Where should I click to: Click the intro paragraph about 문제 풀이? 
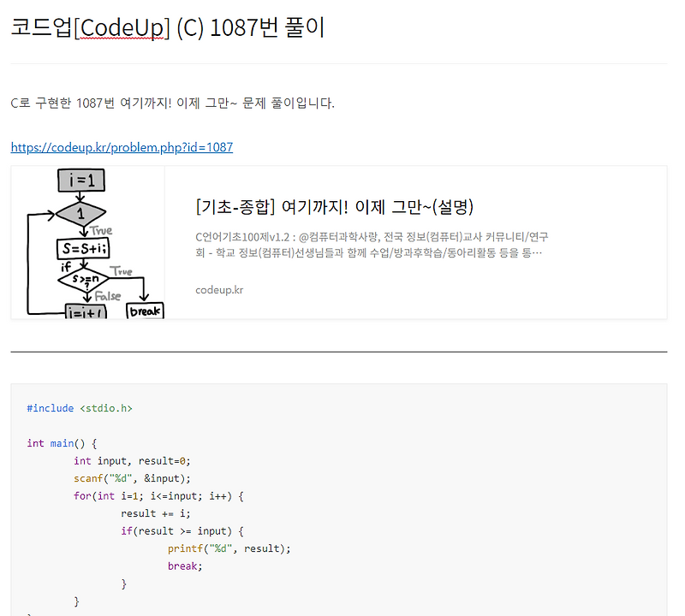tap(171, 102)
